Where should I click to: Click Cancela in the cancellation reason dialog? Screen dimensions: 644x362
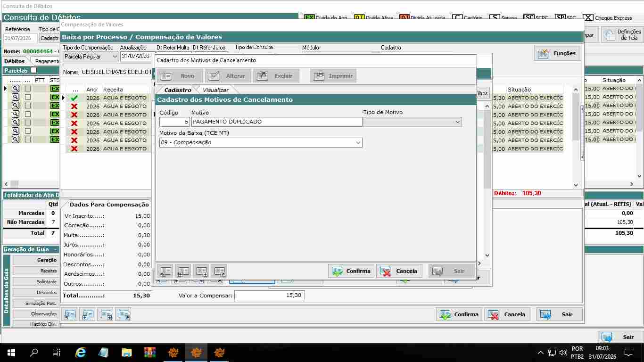[399, 271]
